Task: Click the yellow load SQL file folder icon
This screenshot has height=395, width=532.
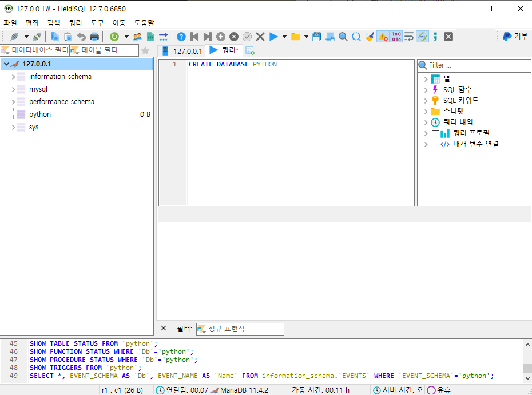Action: [x=296, y=36]
